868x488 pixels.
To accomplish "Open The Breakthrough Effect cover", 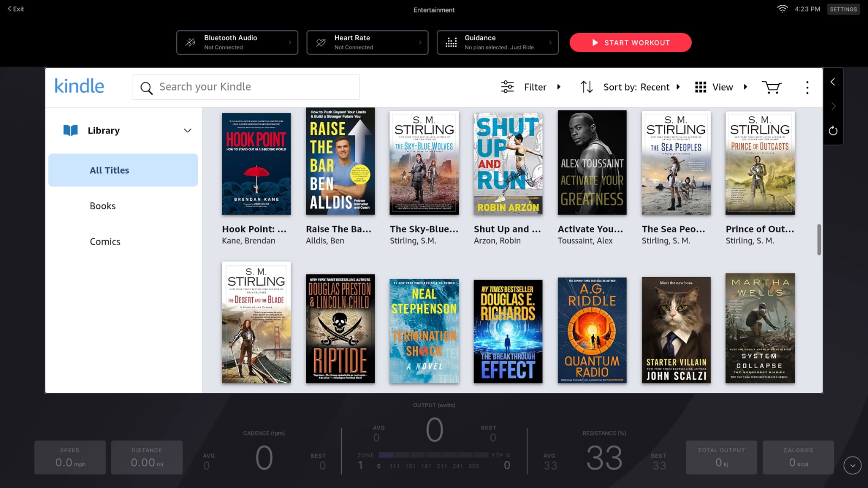I will 508,331.
